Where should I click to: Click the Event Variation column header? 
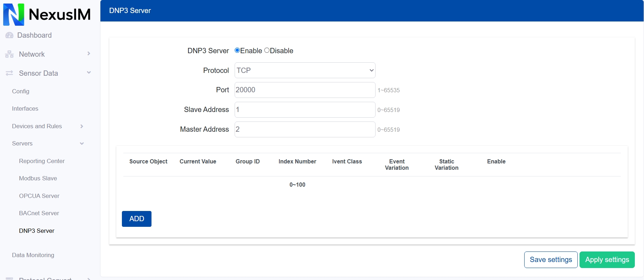click(397, 164)
